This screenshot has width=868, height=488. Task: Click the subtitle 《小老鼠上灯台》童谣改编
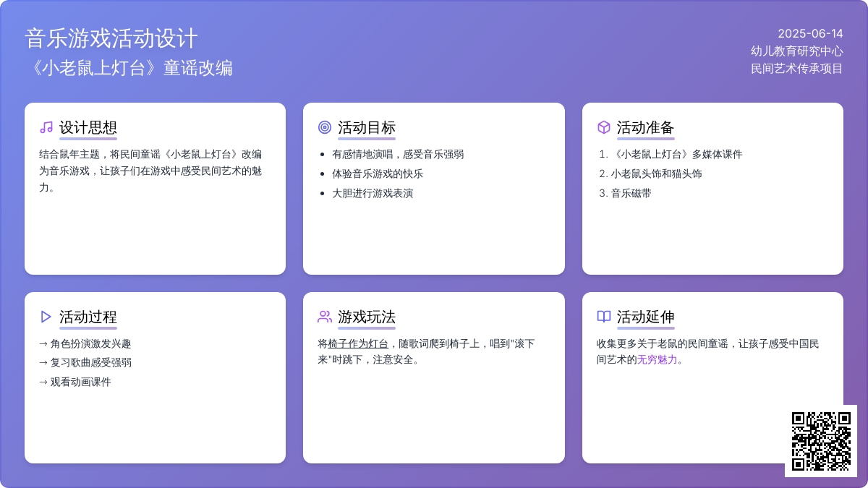(129, 68)
